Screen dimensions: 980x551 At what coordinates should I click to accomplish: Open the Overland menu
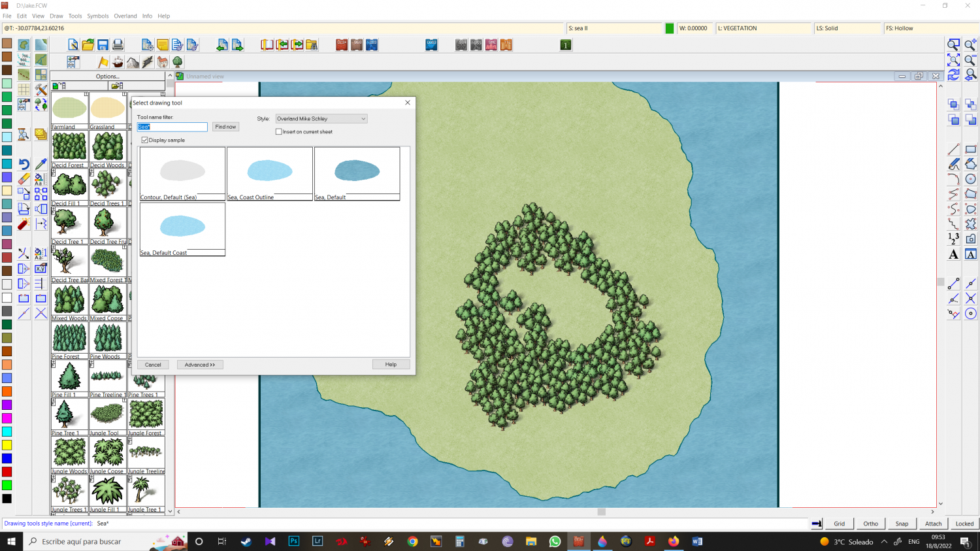[125, 16]
